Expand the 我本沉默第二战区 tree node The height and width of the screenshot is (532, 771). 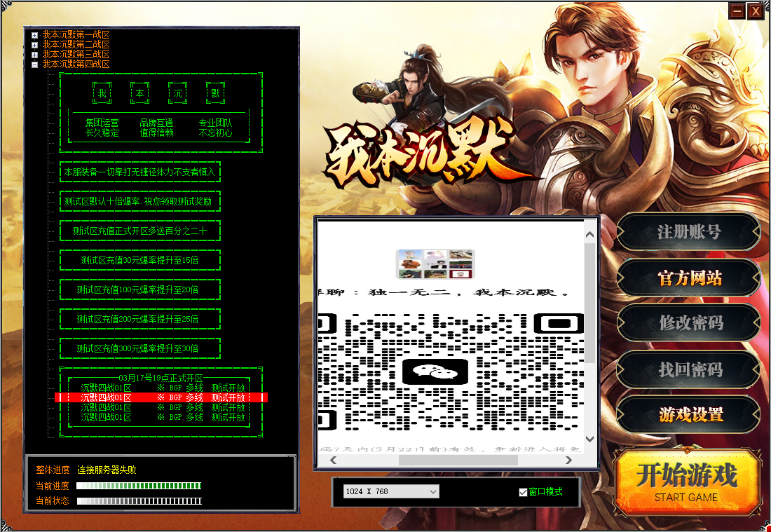(34, 44)
